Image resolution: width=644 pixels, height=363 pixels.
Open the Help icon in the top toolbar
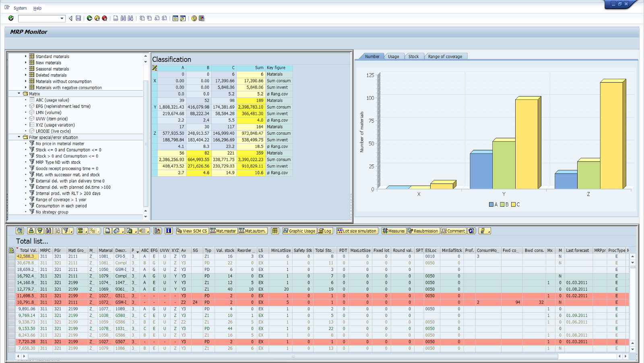(x=194, y=18)
